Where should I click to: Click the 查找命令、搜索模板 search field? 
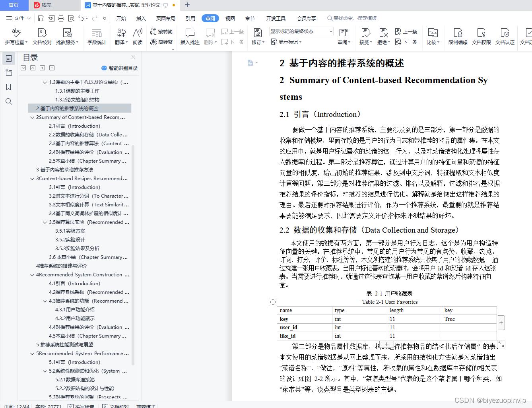point(352,18)
